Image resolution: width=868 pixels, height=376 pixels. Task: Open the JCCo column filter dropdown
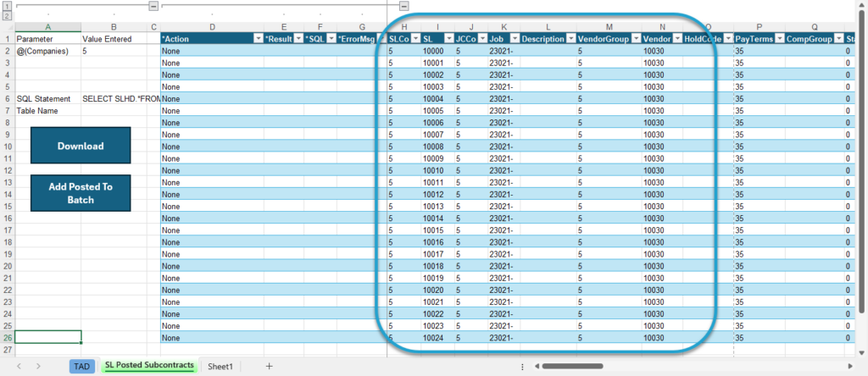coord(481,38)
